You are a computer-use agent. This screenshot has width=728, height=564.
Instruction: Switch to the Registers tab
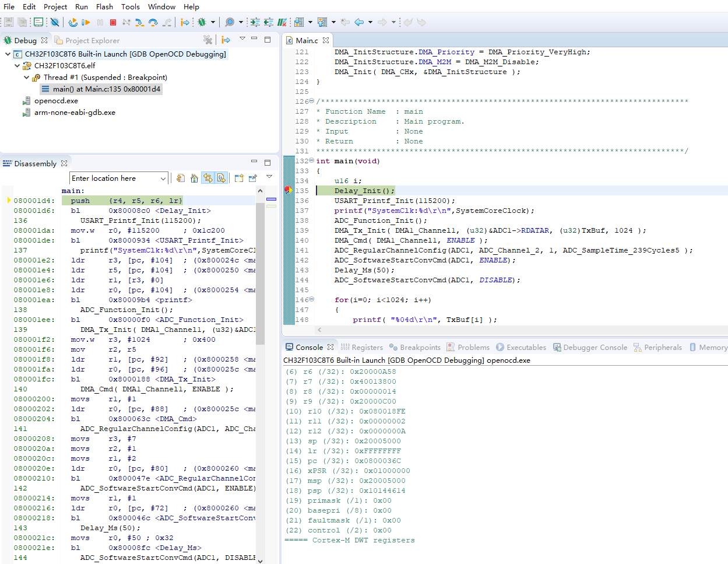(361, 347)
